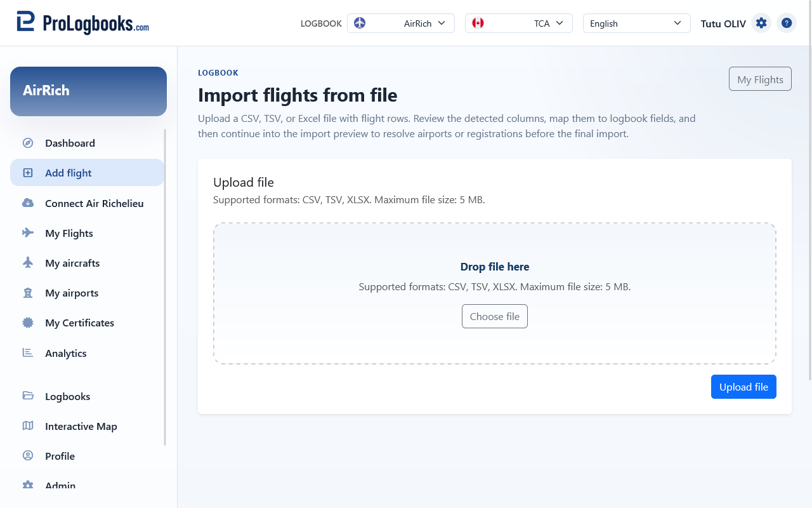Open the AirRich logbook dropdown
This screenshot has width=812, height=508.
pyautogui.click(x=401, y=23)
